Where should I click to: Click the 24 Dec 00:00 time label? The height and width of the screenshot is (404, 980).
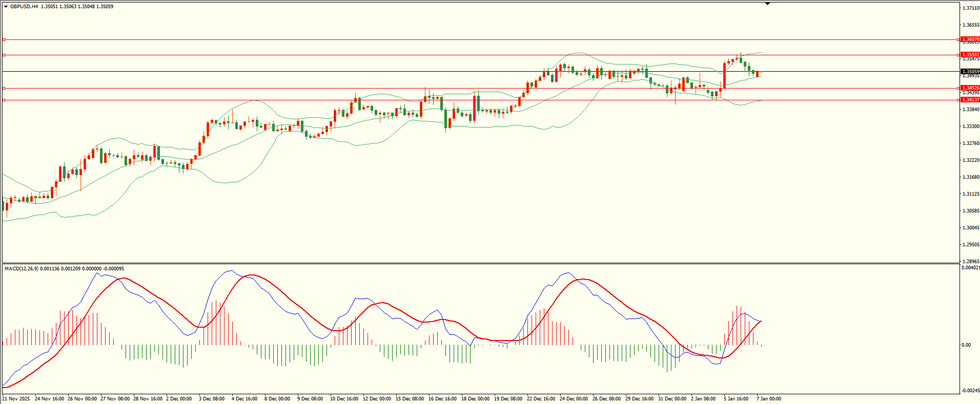pyautogui.click(x=574, y=399)
